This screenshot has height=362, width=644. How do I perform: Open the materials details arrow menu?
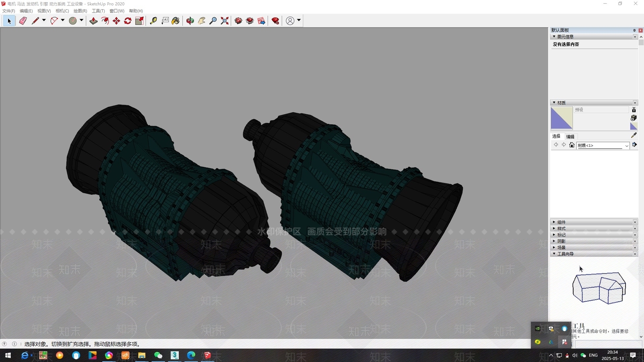coord(634,145)
